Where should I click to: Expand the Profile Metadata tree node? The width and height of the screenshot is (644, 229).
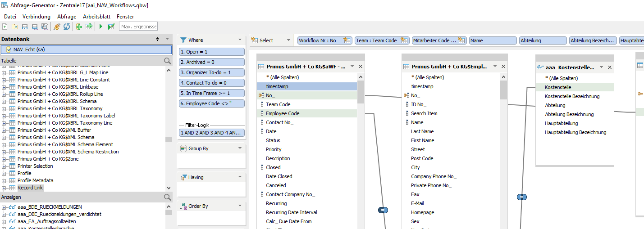tap(4, 180)
